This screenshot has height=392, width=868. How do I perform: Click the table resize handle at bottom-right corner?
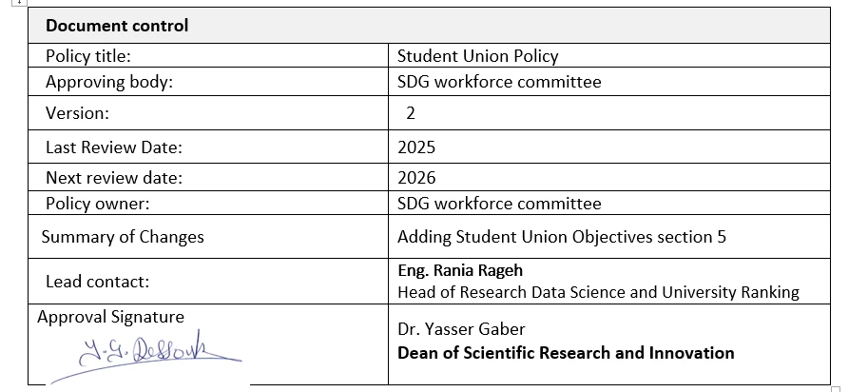coord(836,387)
